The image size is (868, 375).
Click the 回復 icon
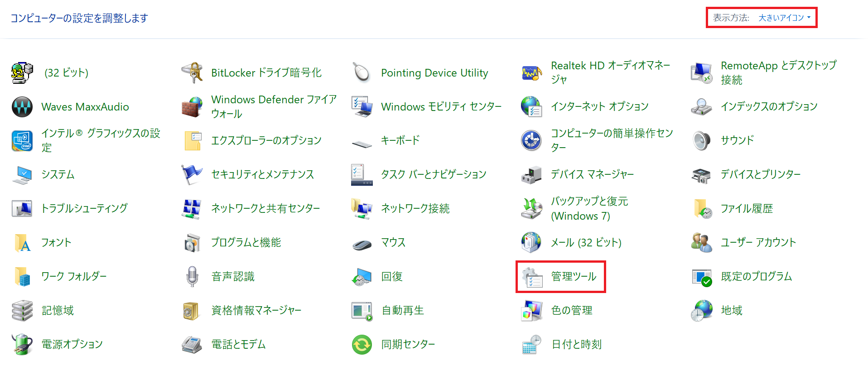pos(362,276)
